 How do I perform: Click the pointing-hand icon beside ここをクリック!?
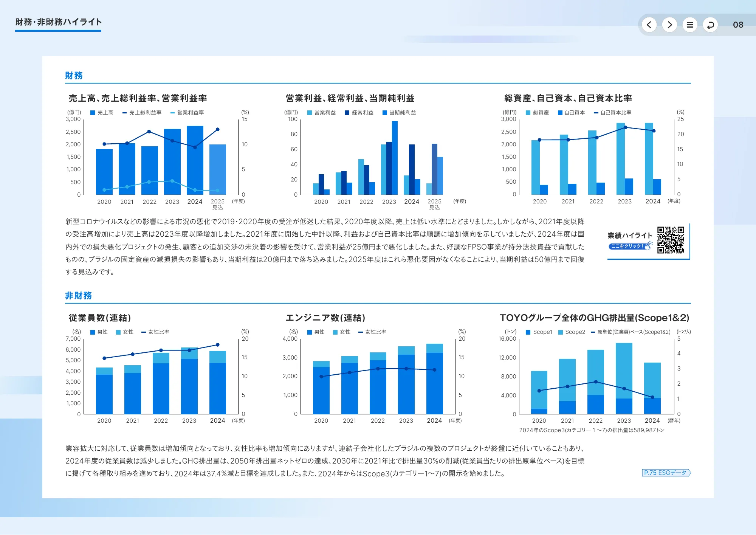click(648, 247)
